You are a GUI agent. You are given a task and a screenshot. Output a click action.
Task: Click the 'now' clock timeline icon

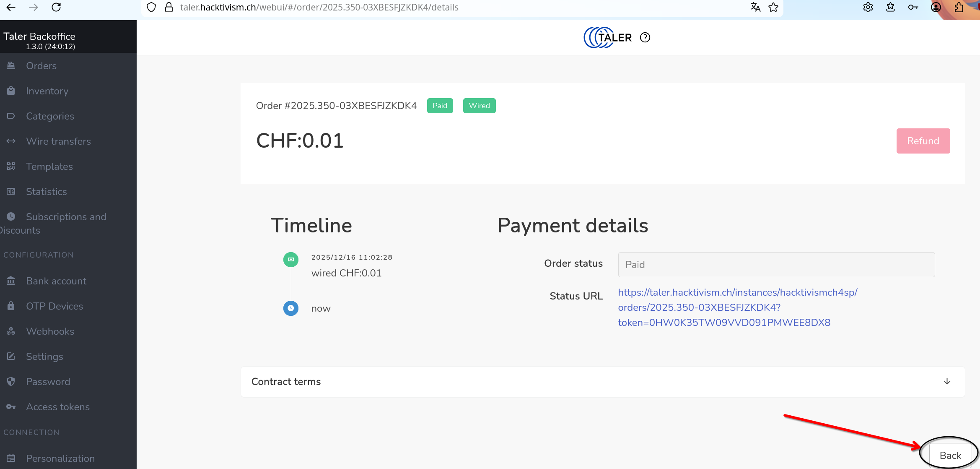coord(291,308)
